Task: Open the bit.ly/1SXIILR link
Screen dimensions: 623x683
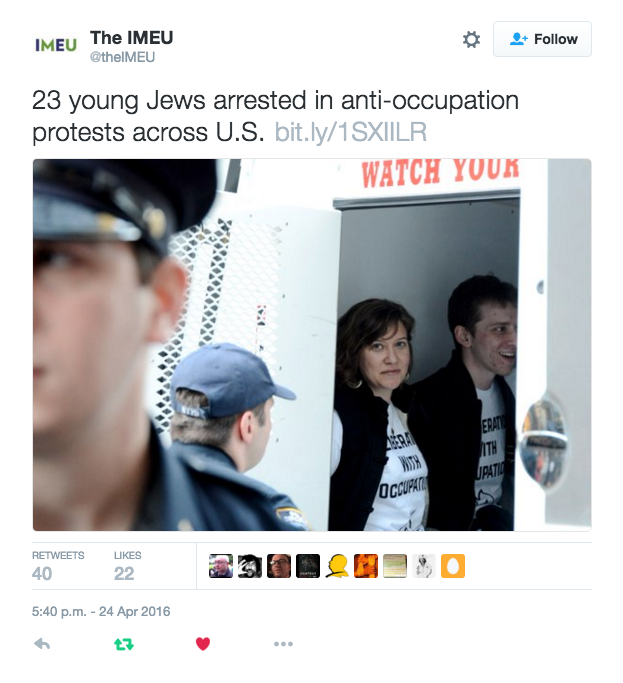Action: pos(351,132)
